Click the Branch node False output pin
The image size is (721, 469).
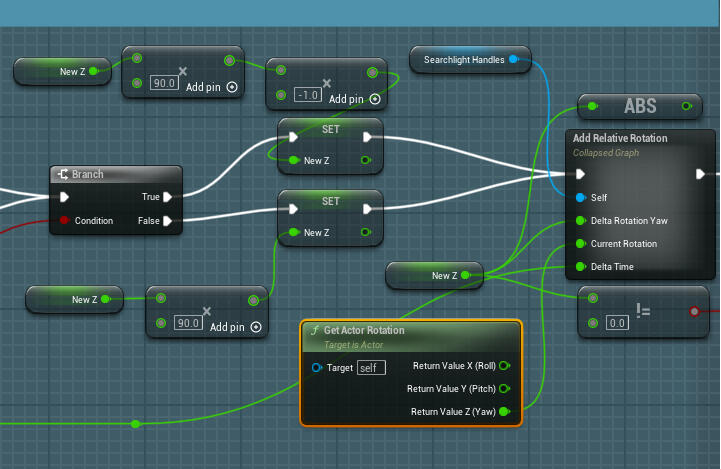(168, 221)
